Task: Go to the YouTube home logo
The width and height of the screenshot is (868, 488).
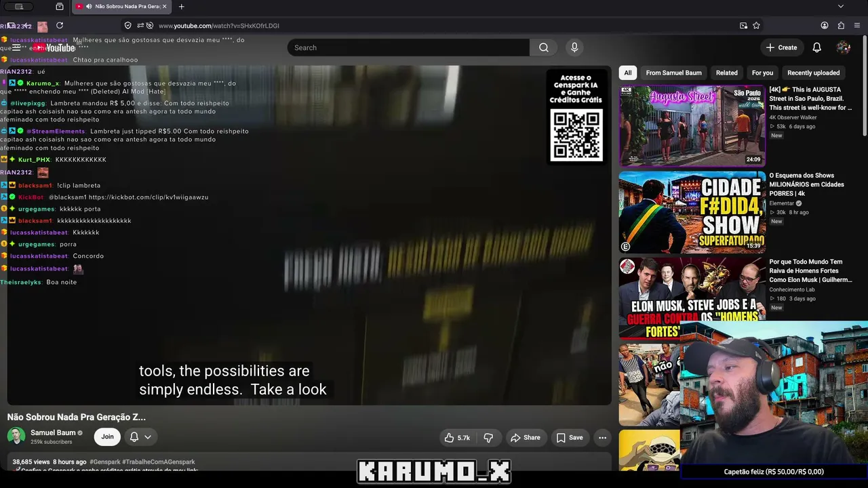Action: 56,48
